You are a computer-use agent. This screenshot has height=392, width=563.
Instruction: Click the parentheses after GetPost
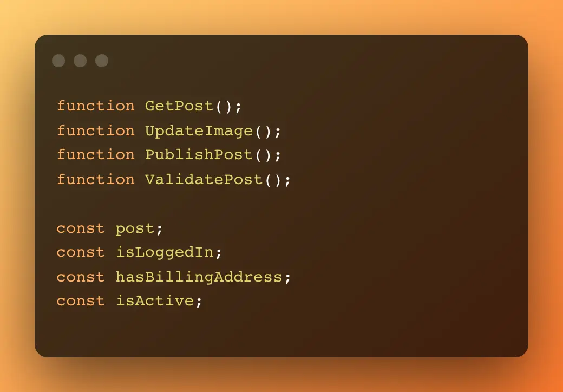224,106
